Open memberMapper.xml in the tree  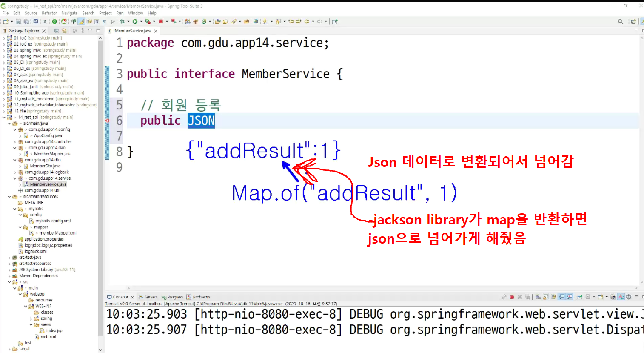pyautogui.click(x=58, y=233)
